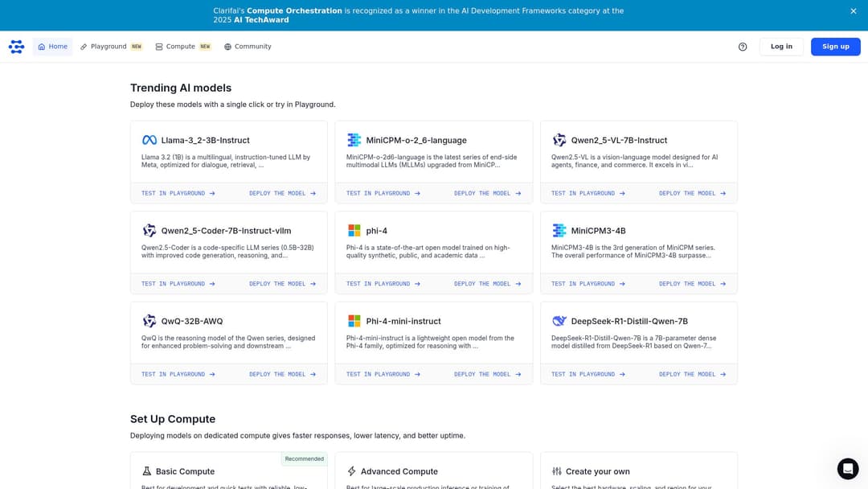Test phi-4 in Playground
This screenshot has height=489, width=868.
[383, 284]
